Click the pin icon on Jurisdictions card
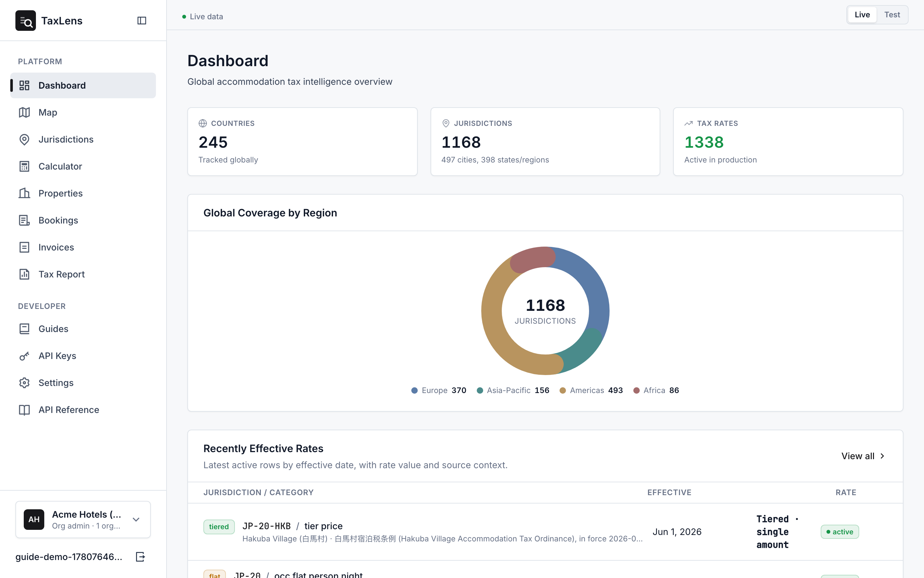924x578 pixels. pos(446,124)
